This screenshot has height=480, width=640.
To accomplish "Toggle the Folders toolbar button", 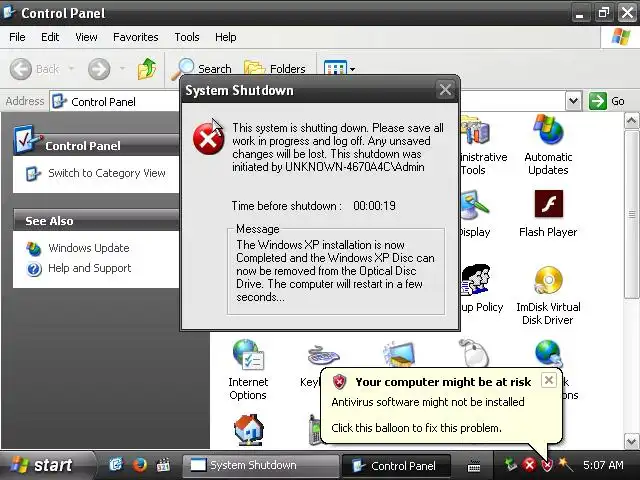I will pyautogui.click(x=274, y=69).
